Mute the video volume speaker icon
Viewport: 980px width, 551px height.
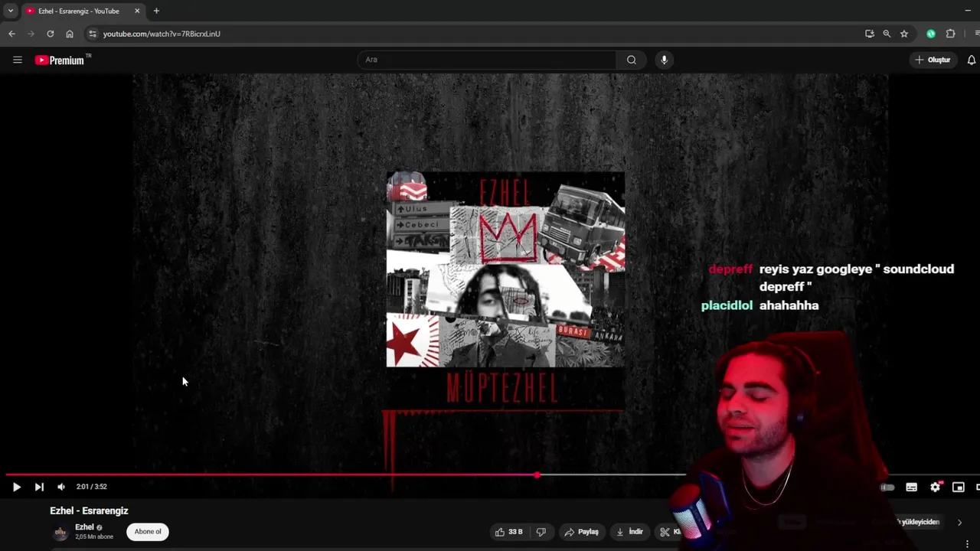(x=61, y=487)
